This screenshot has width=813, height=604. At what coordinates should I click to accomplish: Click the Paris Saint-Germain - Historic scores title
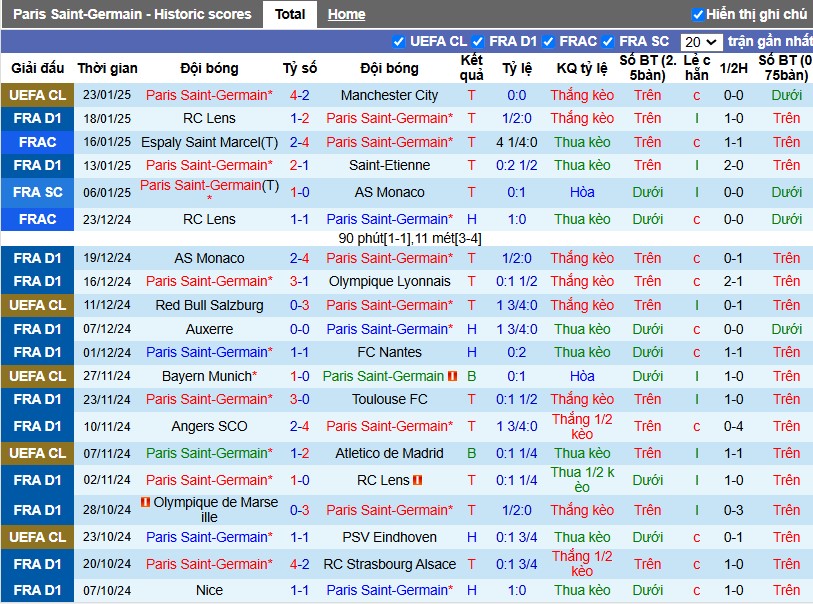pos(132,14)
